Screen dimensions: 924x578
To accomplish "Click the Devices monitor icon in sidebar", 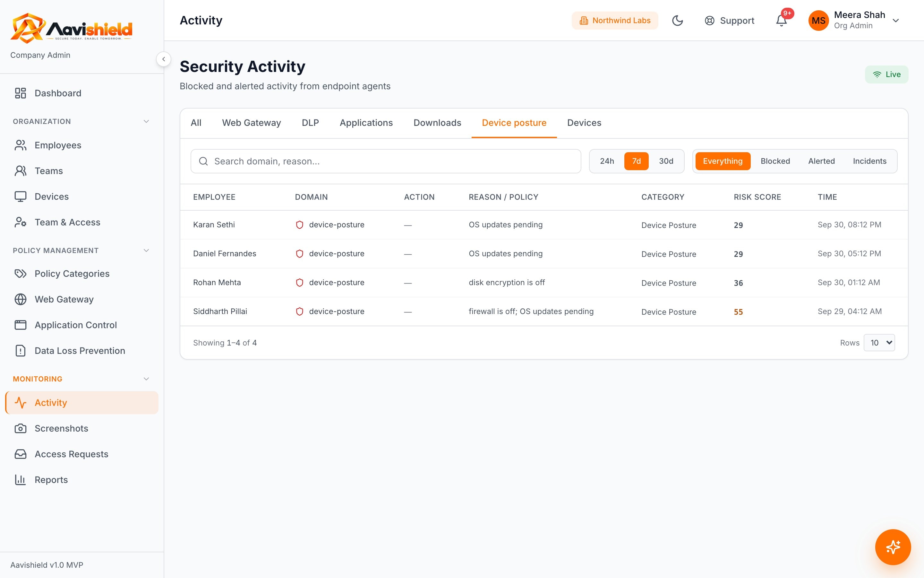I will coord(20,197).
